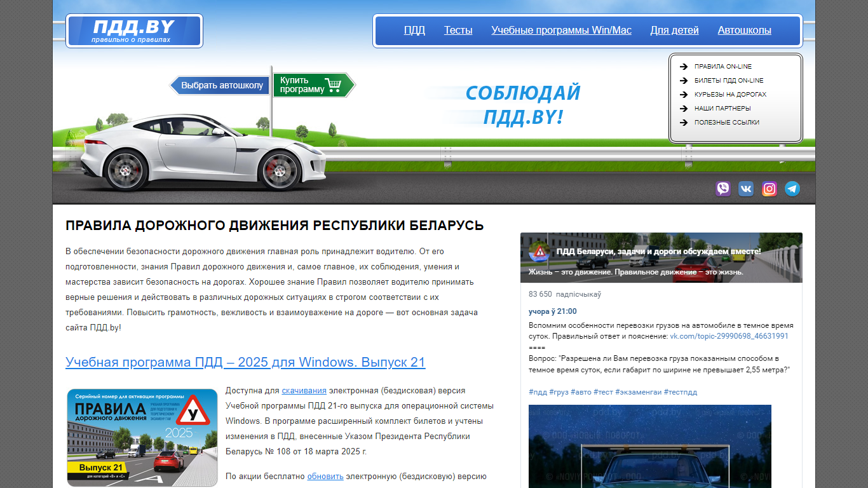
Task: Click the 83 650 падпісчыкаў count
Action: click(x=565, y=294)
